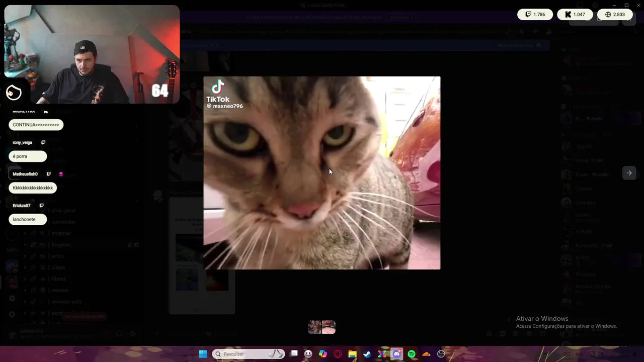
Task: Select first cat thumbnail in viewer
Action: tap(315, 327)
